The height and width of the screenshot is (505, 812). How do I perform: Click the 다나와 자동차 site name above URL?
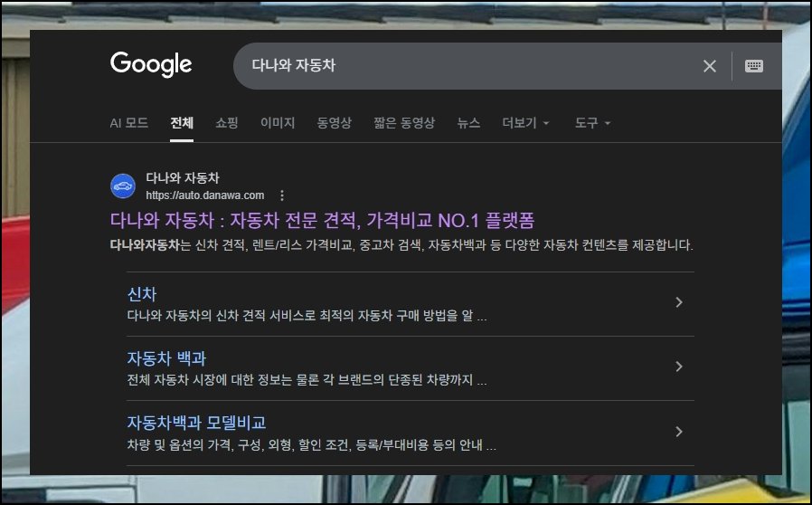click(183, 178)
